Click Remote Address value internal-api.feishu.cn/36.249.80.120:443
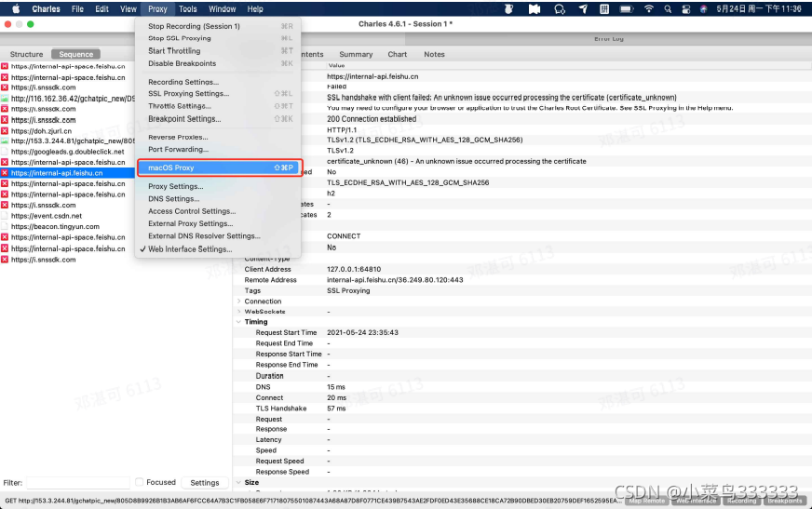812x509 pixels. [395, 280]
